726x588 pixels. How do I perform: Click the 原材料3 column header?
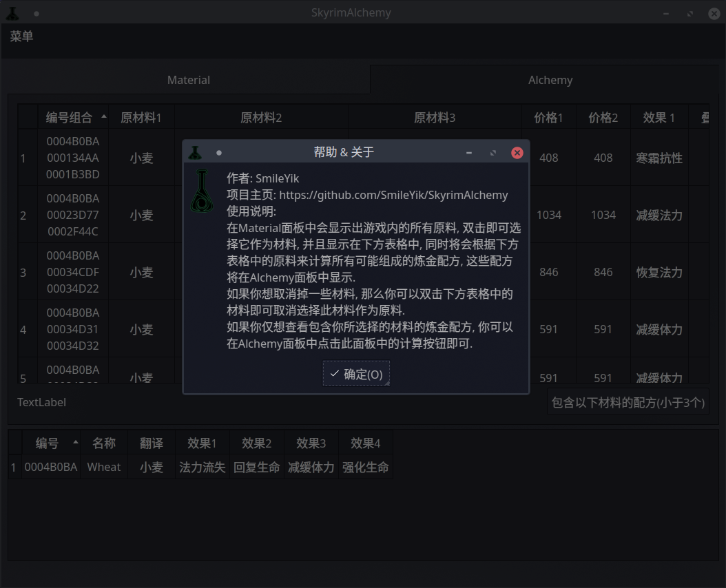tap(435, 117)
